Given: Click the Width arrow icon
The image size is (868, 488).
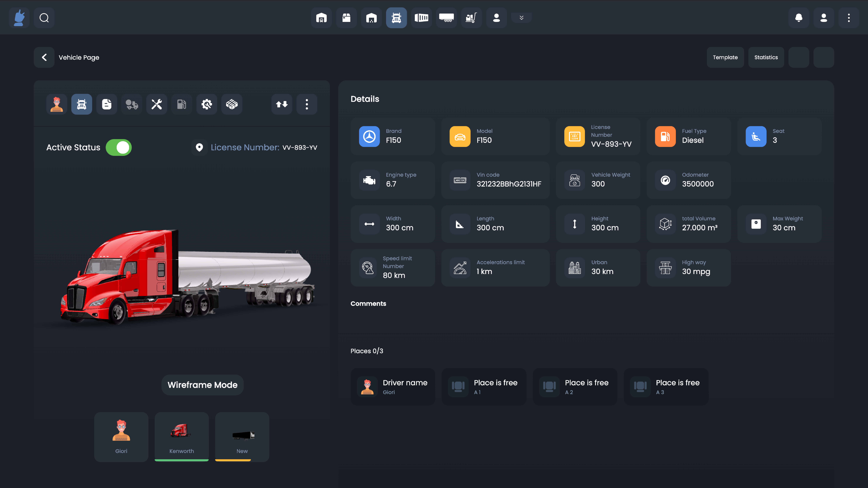Looking at the screenshot, I should tap(369, 224).
